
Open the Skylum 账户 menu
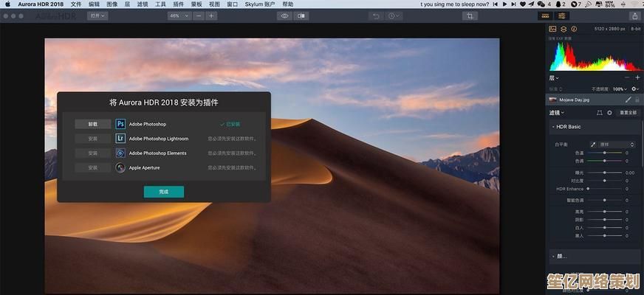(x=260, y=4)
